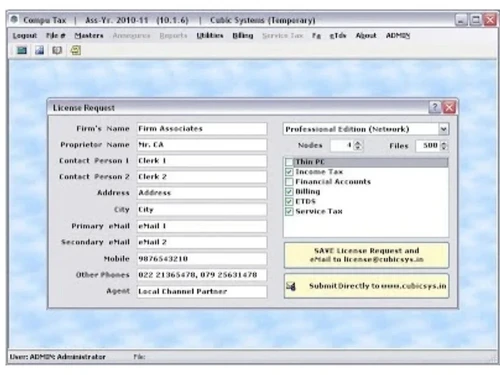This screenshot has width=500, height=375.
Task: Click the greyed-out Reports menu
Action: point(173,35)
